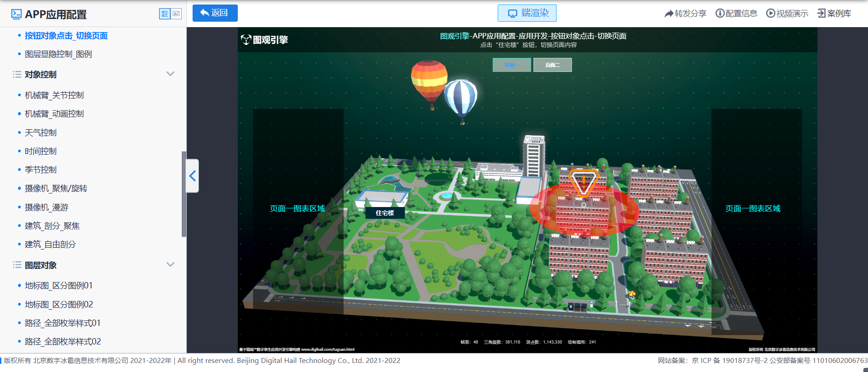Screen dimensions: 868x372
Task: Open 摄像机_漫游 item
Action: click(x=47, y=207)
